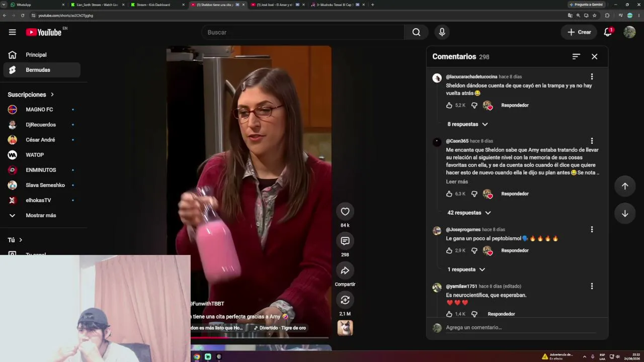644x362 pixels.
Task: Open the WATOP subscription
Action: click(x=42, y=155)
